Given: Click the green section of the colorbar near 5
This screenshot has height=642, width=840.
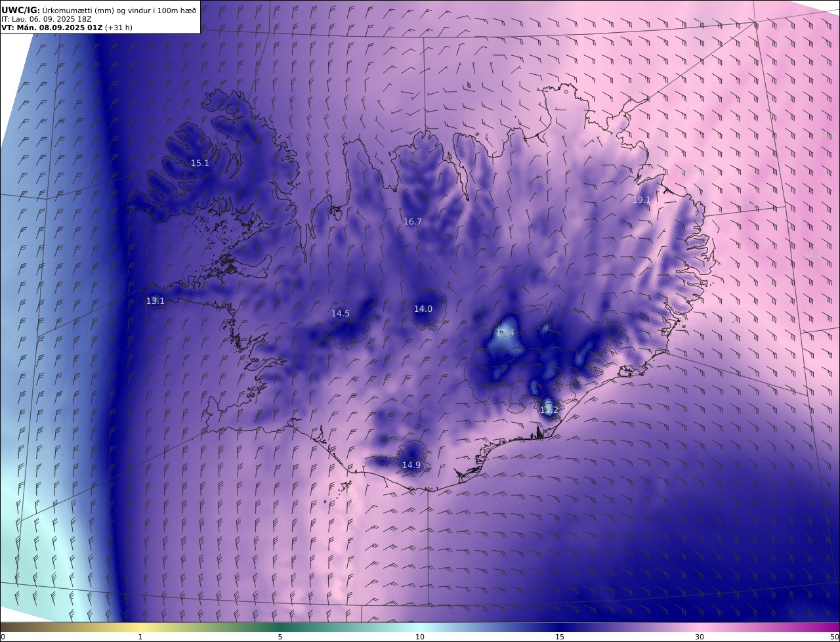Looking at the screenshot, I should pos(280,627).
